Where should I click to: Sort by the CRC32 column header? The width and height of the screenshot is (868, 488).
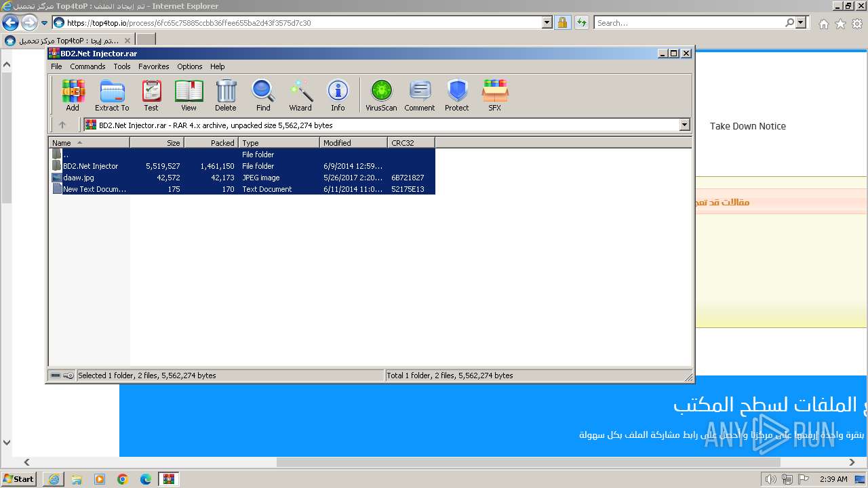tap(412, 143)
